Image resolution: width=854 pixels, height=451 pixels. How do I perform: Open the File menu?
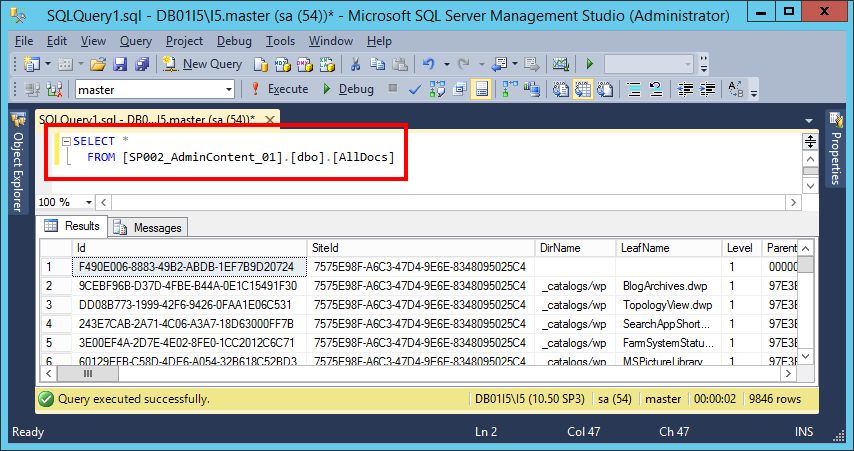tap(24, 41)
